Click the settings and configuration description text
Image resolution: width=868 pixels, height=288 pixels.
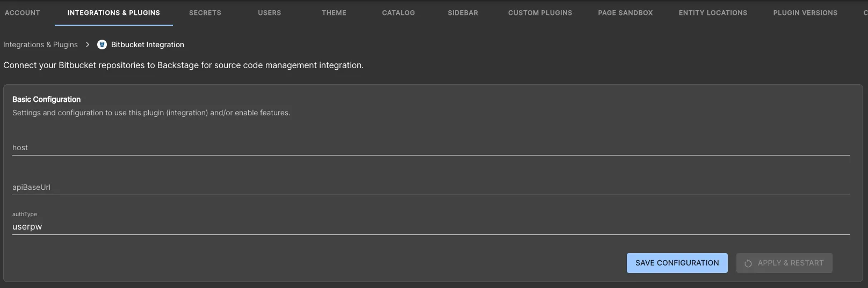pyautogui.click(x=151, y=113)
